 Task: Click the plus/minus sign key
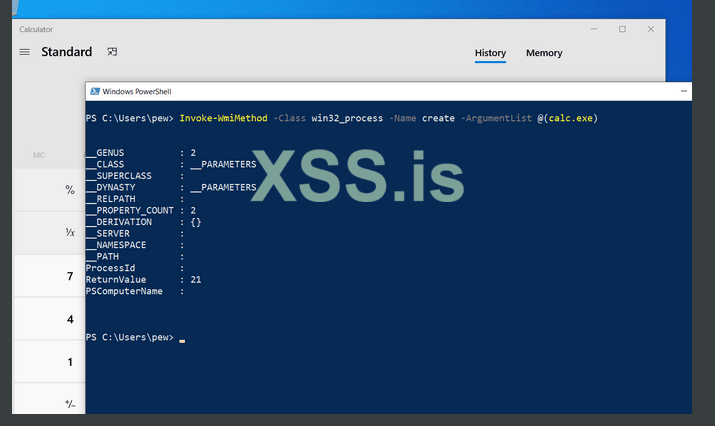50,399
